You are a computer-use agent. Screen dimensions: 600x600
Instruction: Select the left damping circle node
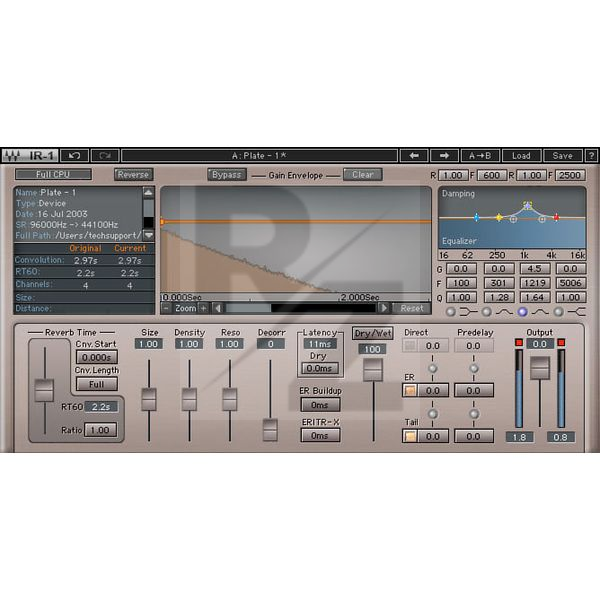[x=514, y=219]
